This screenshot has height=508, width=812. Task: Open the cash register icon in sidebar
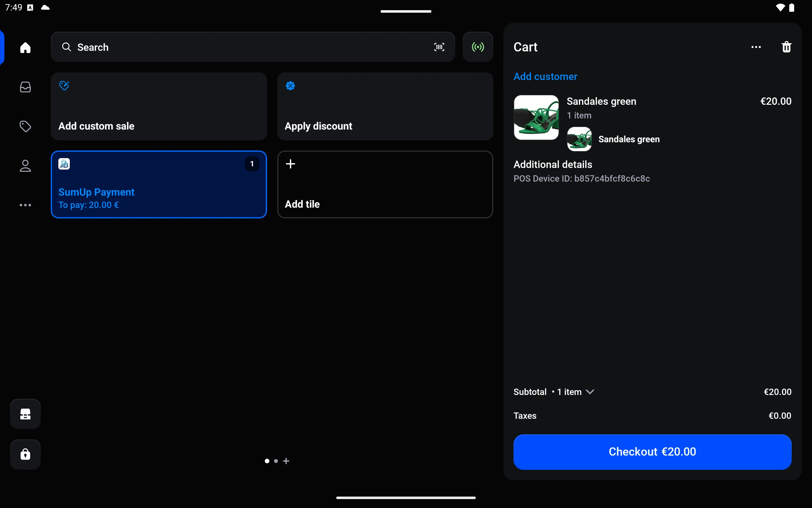25,414
